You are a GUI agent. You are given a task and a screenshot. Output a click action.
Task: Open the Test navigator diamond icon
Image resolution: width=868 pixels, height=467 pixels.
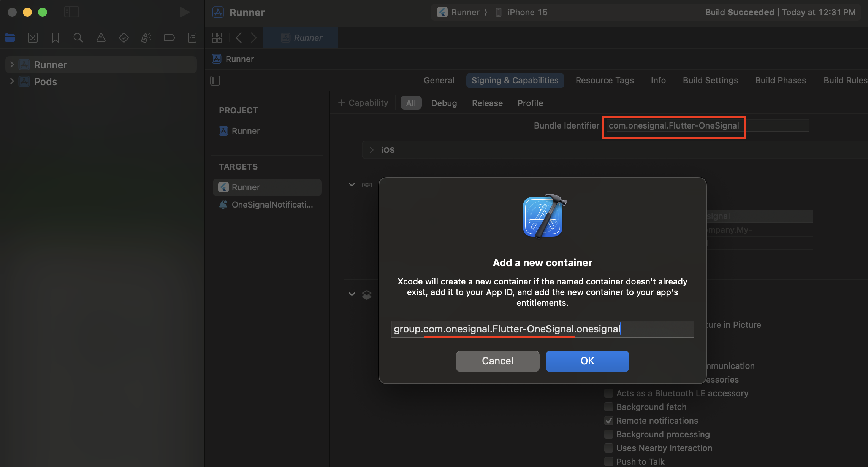tap(124, 38)
